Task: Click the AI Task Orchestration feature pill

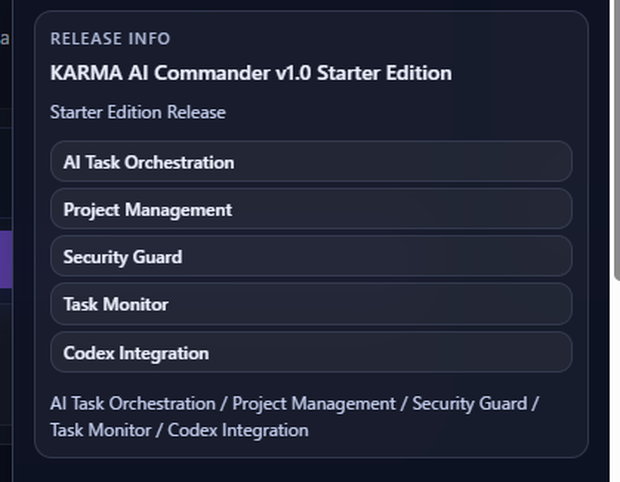Action: click(311, 162)
